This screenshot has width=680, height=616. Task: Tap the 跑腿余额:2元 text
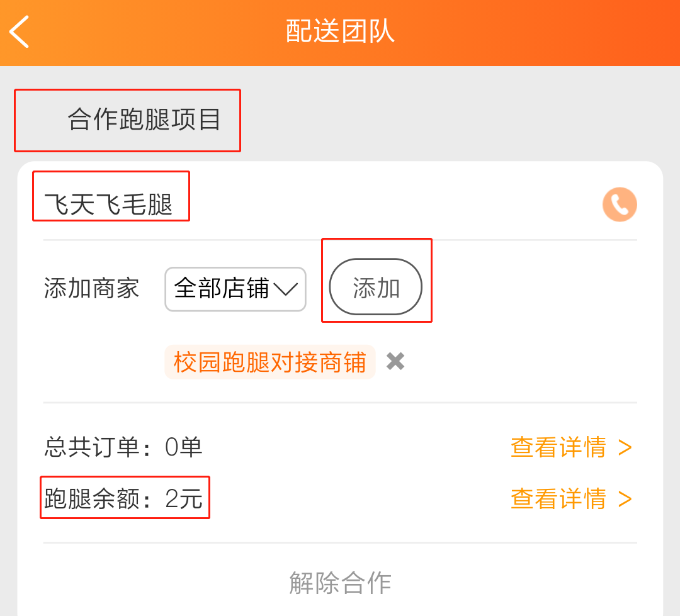tap(123, 499)
